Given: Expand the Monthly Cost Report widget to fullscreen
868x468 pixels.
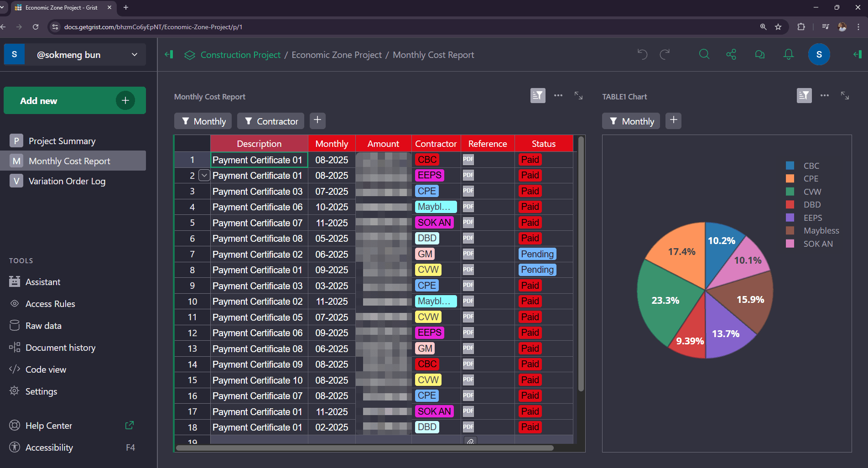Looking at the screenshot, I should click(x=578, y=96).
